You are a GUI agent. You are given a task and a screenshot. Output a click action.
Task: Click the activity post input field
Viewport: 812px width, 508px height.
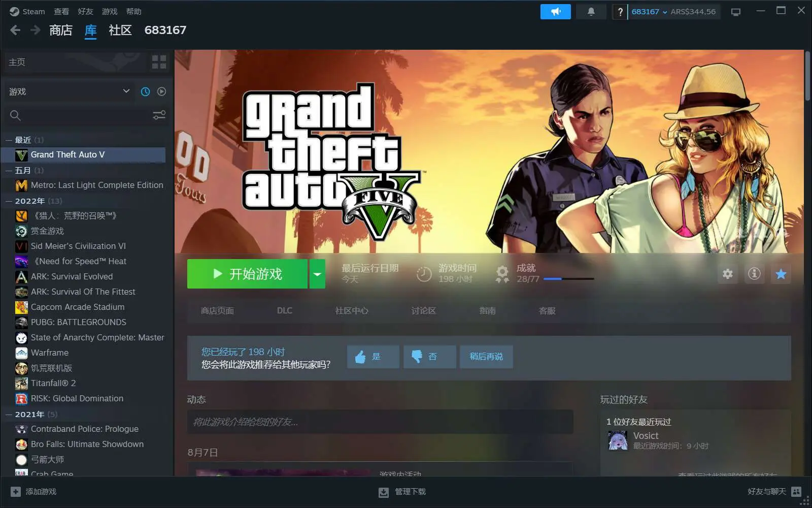coord(380,422)
